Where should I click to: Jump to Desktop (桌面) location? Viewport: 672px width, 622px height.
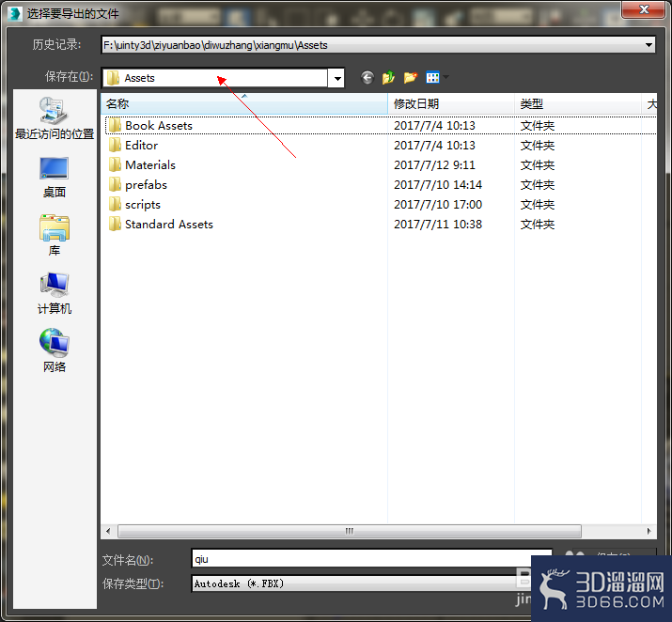pyautogui.click(x=55, y=178)
